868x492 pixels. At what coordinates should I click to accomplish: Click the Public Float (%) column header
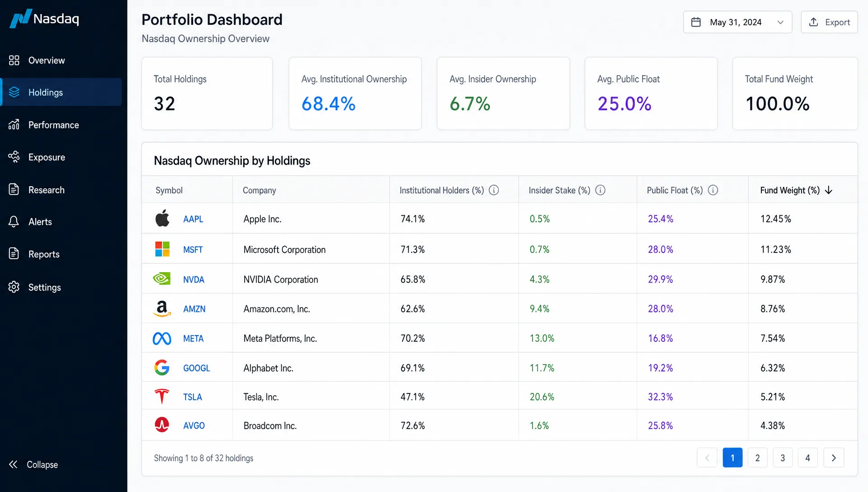pyautogui.click(x=675, y=190)
